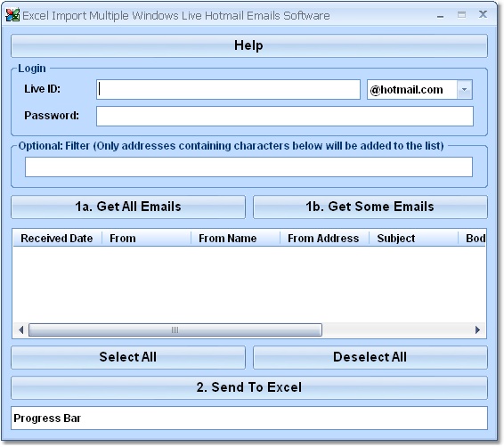Image resolution: width=504 pixels, height=447 pixels.
Task: Click the Password input field
Action: 284,117
